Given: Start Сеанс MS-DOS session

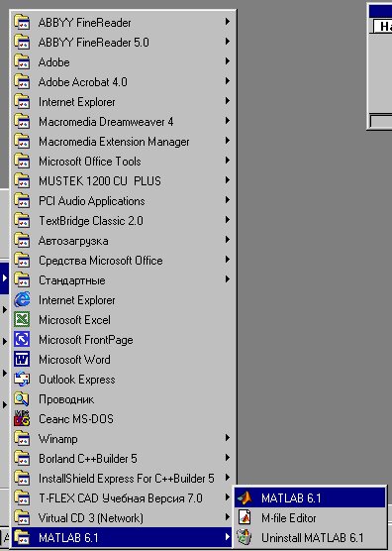Looking at the screenshot, I should (x=124, y=419).
